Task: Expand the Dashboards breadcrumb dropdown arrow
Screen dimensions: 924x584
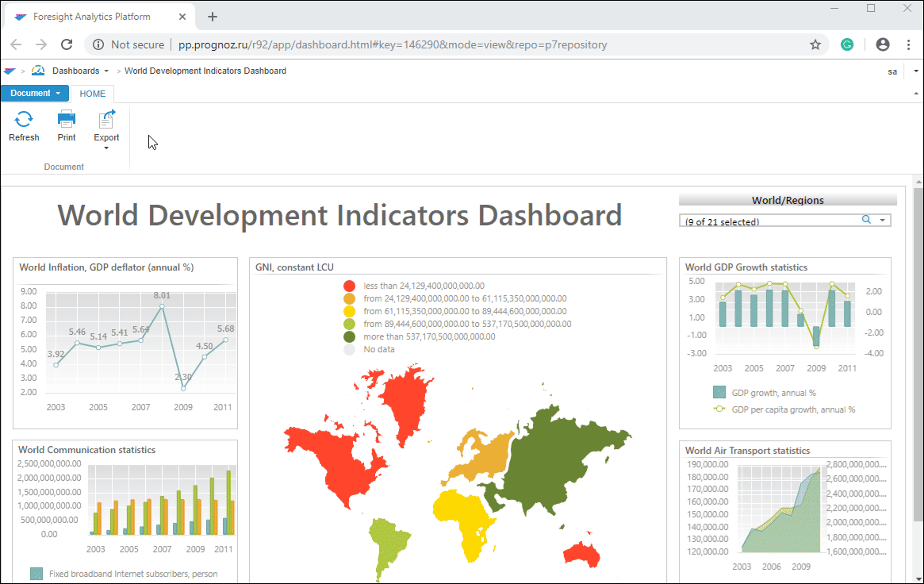Action: coord(106,71)
